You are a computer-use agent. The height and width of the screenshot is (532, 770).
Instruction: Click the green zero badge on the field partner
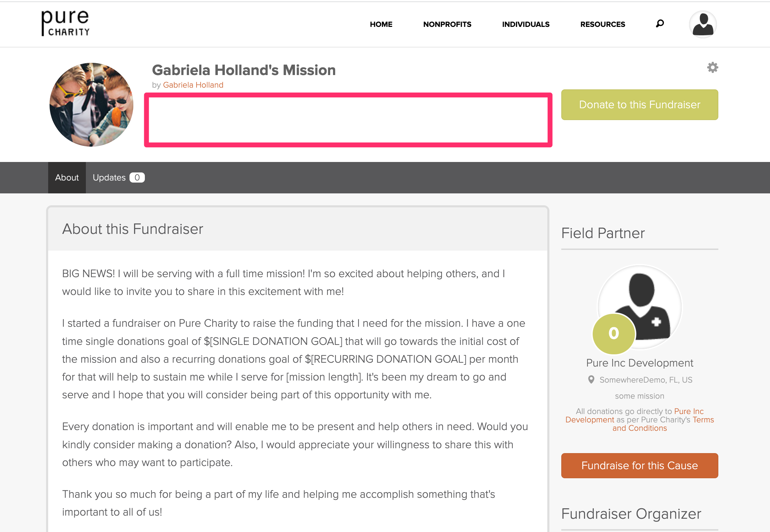click(614, 333)
